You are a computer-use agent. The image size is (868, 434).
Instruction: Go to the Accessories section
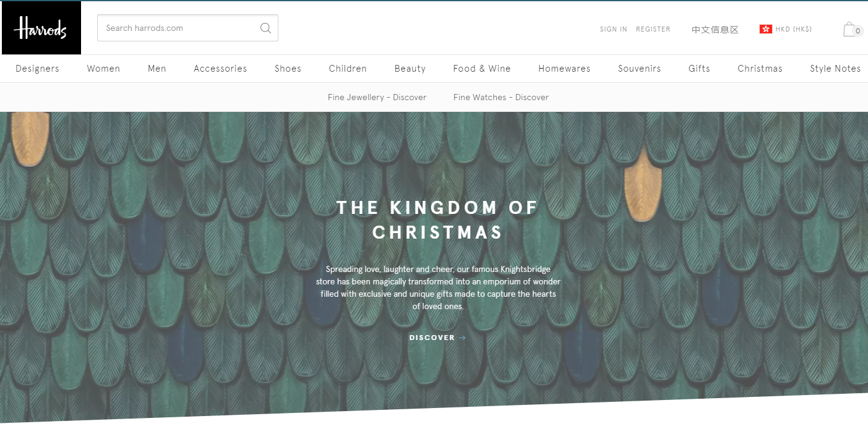[x=220, y=69]
